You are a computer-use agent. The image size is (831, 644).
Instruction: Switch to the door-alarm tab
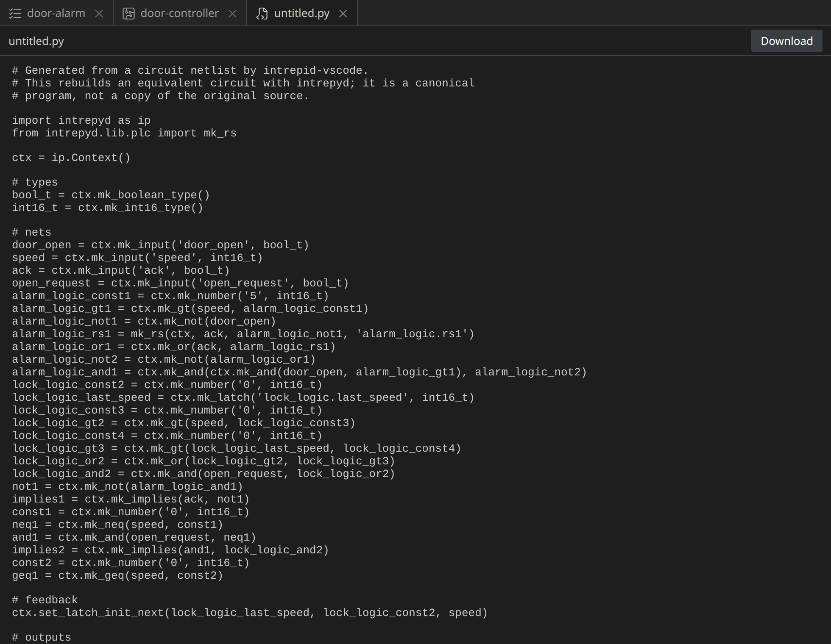(56, 13)
